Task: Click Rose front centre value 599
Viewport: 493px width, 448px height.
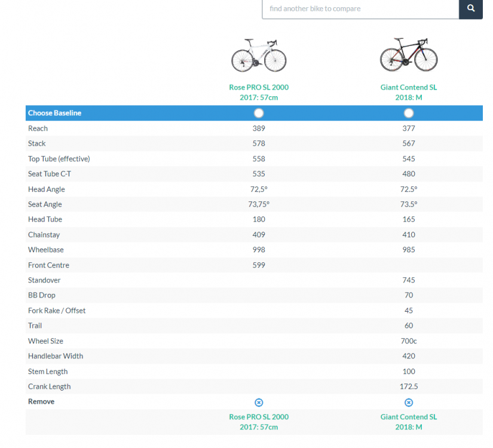Action: point(259,265)
